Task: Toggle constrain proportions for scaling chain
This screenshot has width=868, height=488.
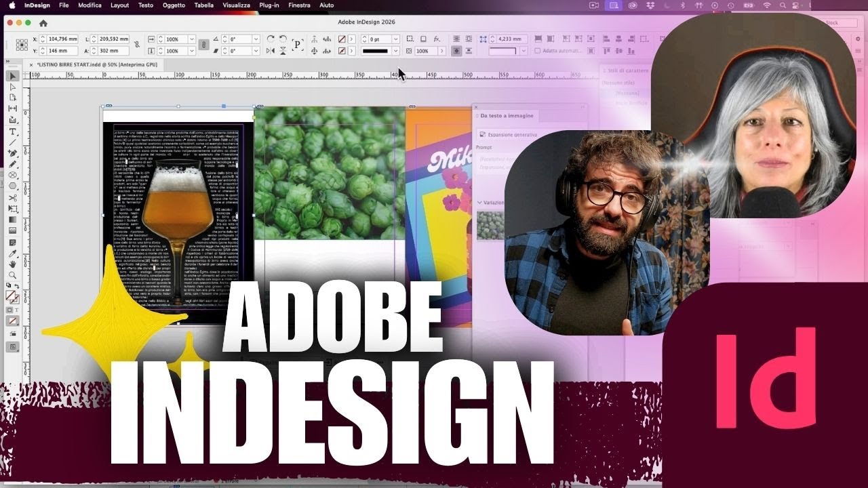Action: pos(204,45)
